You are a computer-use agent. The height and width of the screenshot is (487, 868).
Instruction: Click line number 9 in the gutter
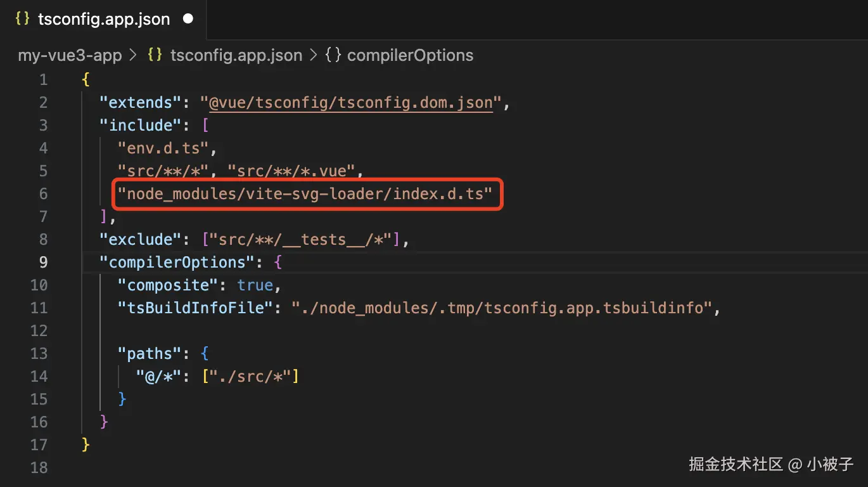tap(42, 263)
